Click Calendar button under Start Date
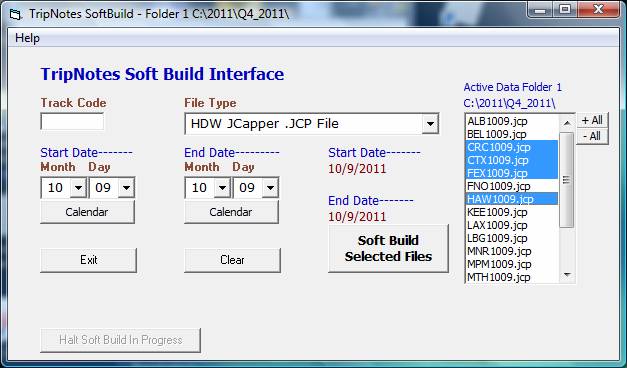The height and width of the screenshot is (368, 627). coord(87,212)
